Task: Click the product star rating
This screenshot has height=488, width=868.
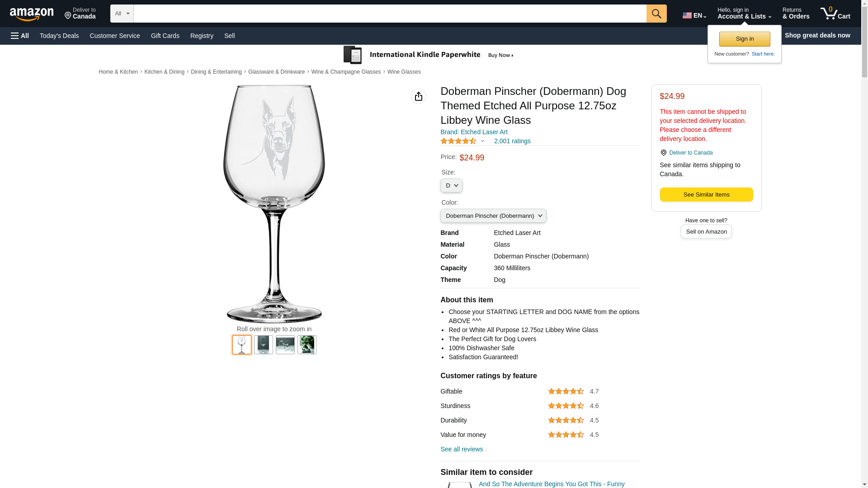Action: click(x=458, y=141)
